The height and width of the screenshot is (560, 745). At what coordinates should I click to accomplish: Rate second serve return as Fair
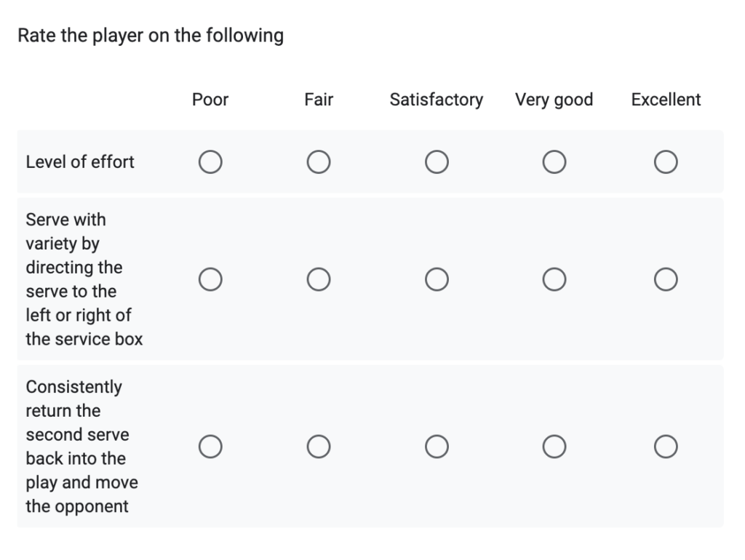click(x=319, y=446)
